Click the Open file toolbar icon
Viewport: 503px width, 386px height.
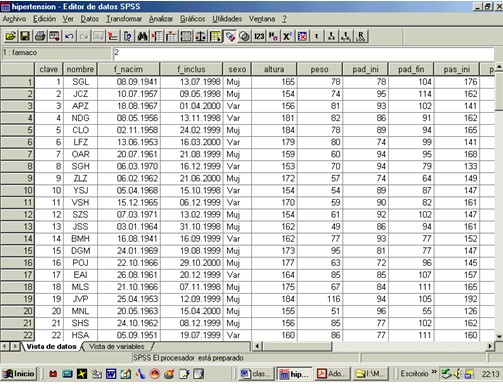pyautogui.click(x=11, y=36)
